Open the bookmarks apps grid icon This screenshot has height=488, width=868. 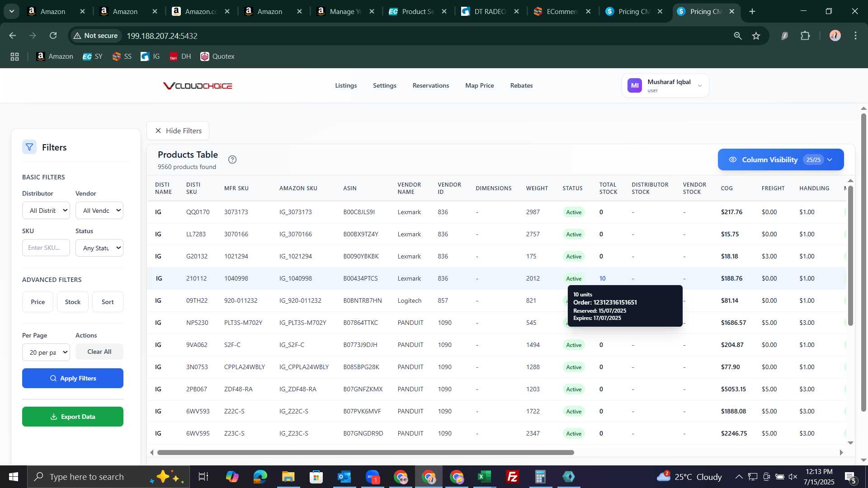pyautogui.click(x=14, y=56)
